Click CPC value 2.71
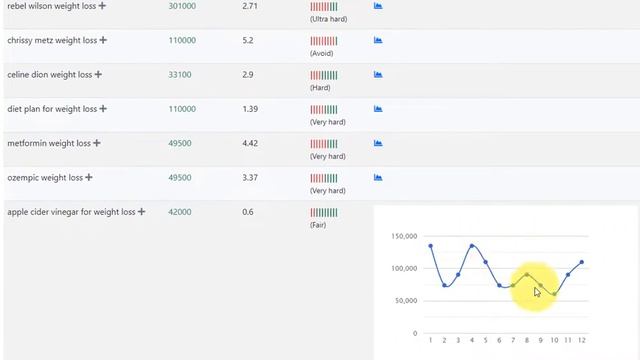The height and width of the screenshot is (360, 640). [250, 6]
